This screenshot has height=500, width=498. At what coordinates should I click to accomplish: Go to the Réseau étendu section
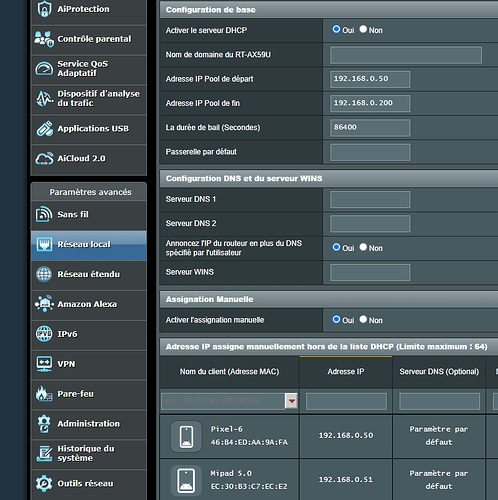point(89,274)
